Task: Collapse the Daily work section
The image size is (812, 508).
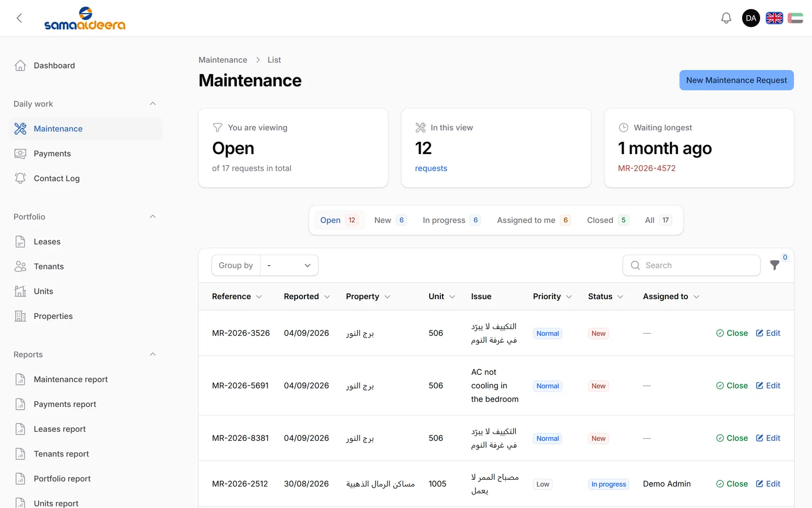Action: coord(153,104)
